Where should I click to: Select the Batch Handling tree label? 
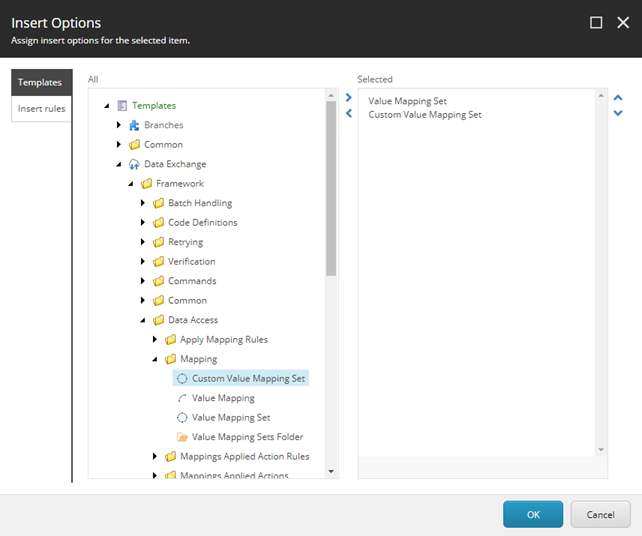(200, 203)
